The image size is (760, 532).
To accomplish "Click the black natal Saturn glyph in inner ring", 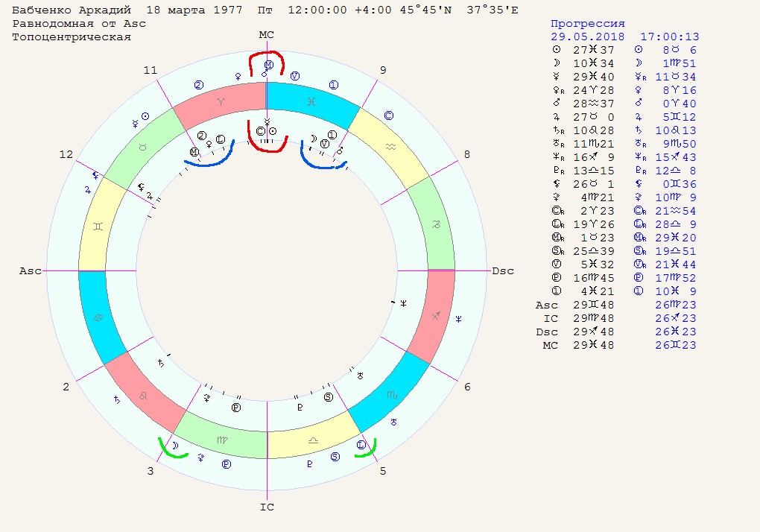I will coord(159,363).
